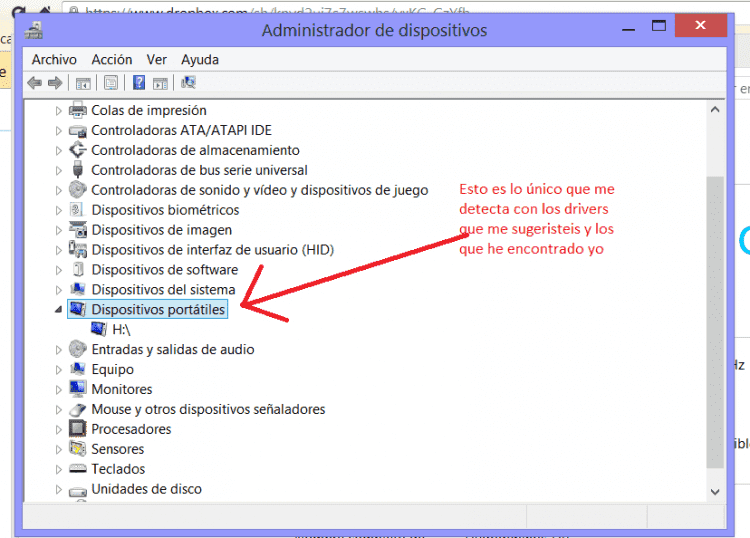Viewport: 750px width, 538px height.
Task: Click the blue Help question-mark toolbar icon
Action: (139, 83)
